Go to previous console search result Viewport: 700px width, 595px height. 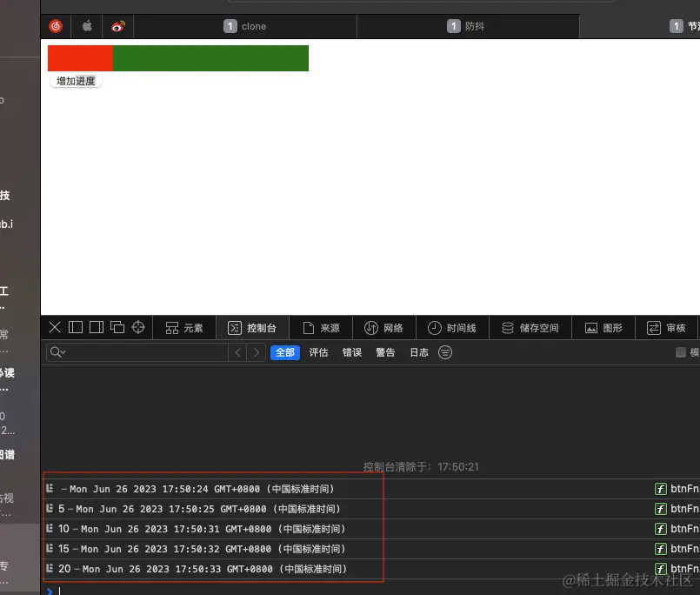[x=237, y=352]
